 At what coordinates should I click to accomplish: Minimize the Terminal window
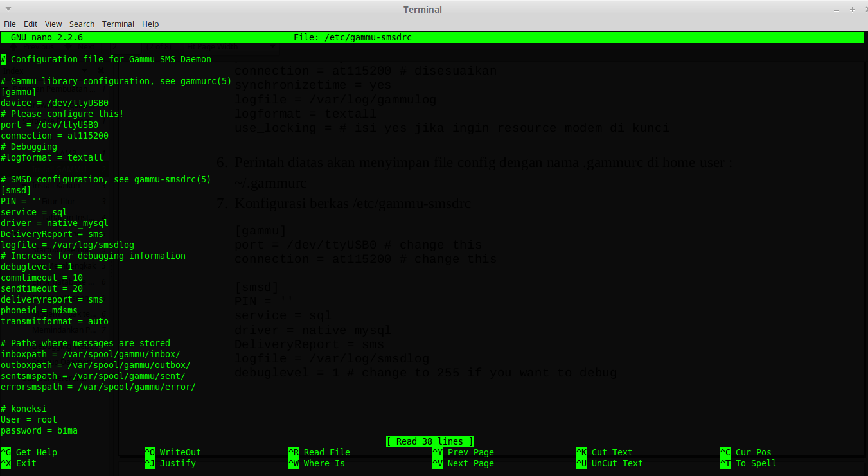tap(836, 10)
